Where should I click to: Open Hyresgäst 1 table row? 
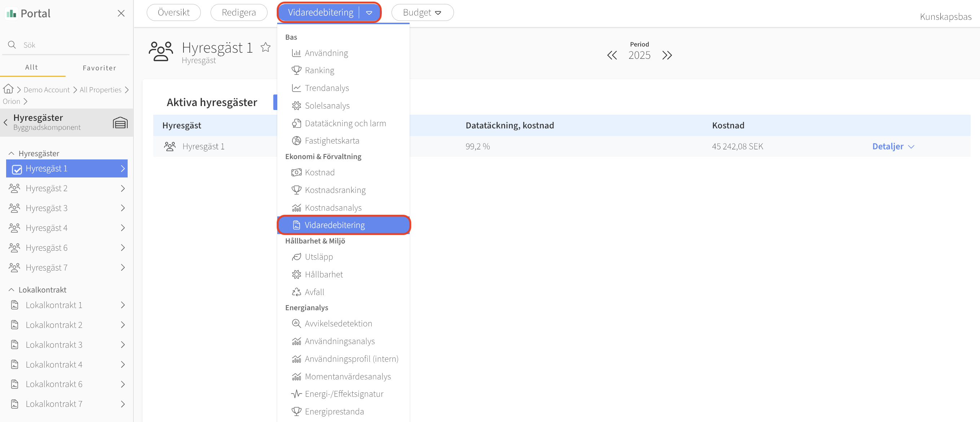(x=561, y=146)
